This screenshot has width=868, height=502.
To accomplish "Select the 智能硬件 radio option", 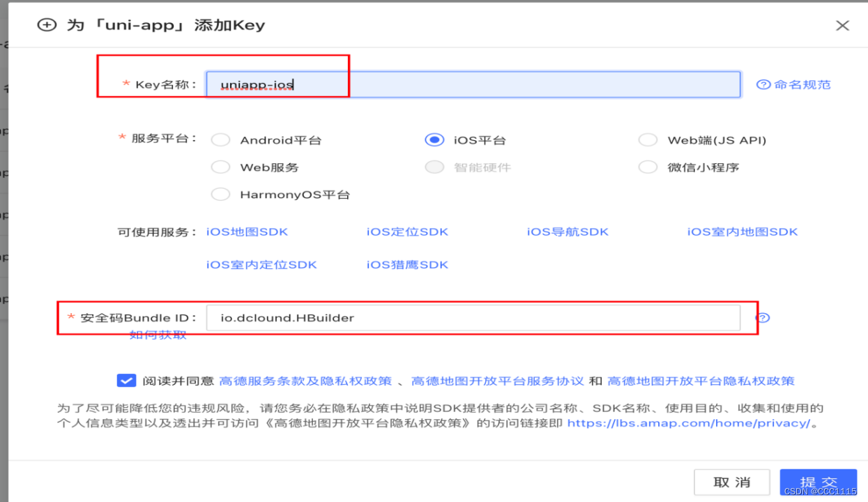I will click(x=434, y=167).
